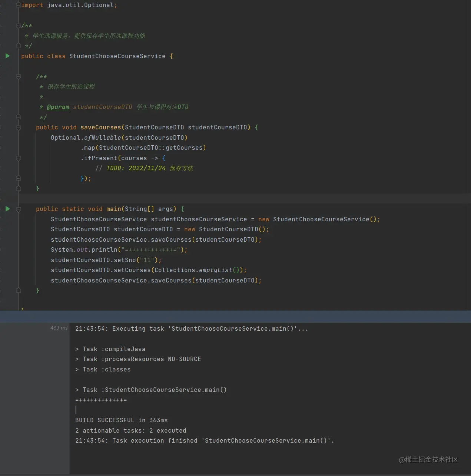Place cursor on the 'import java.util.Optional;' line

point(69,5)
